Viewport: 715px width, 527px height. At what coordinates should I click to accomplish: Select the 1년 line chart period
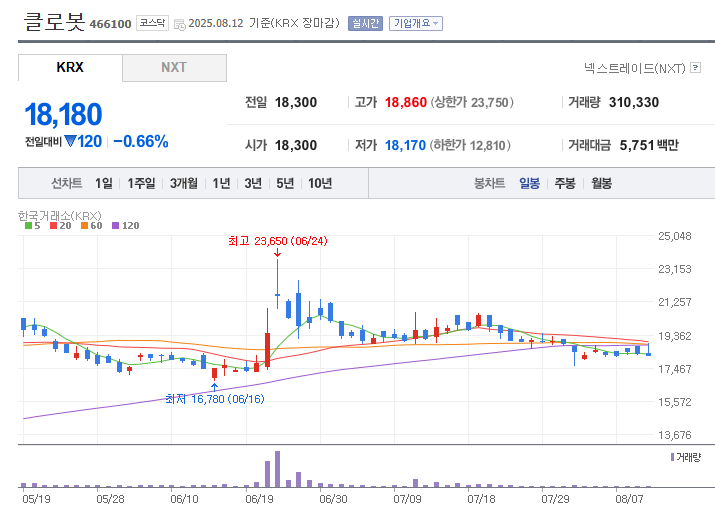coord(221,183)
